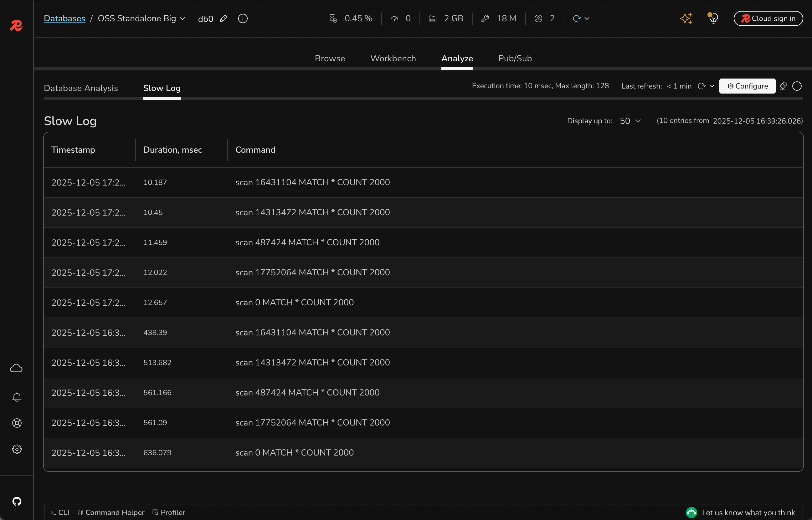This screenshot has width=812, height=520.
Task: Click the connected clients metric
Action: (x=544, y=18)
